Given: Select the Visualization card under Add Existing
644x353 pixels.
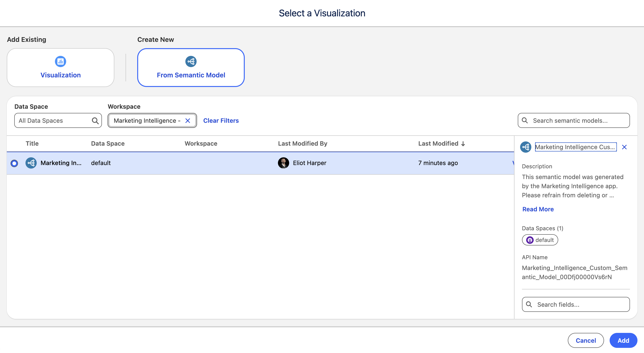Looking at the screenshot, I should tap(61, 68).
